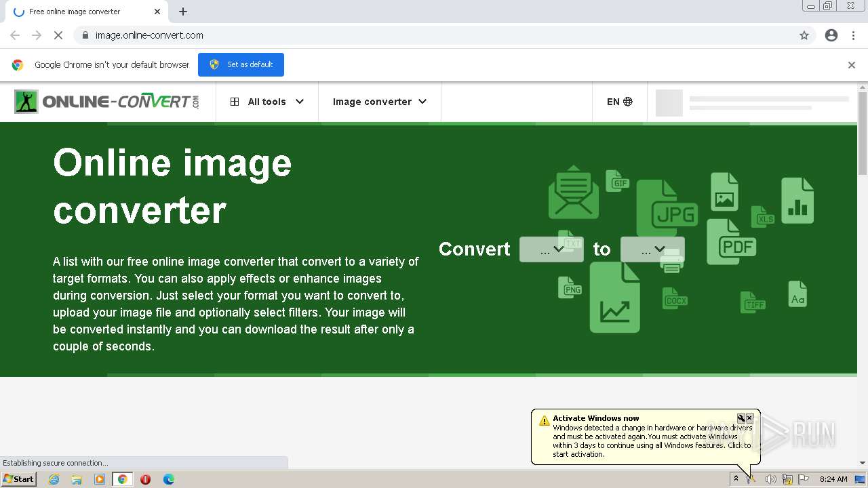868x488 pixels.
Task: Dismiss the default browser notification bar
Action: (x=852, y=65)
